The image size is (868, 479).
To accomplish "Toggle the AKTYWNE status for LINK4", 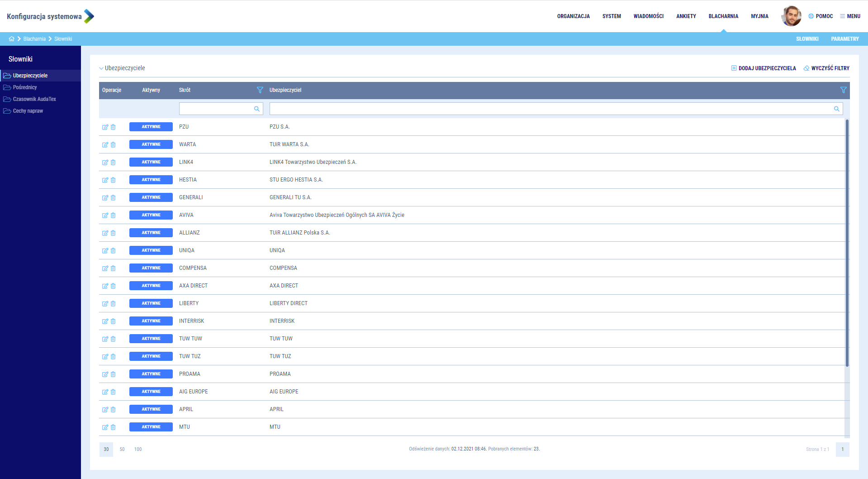I will pos(151,162).
